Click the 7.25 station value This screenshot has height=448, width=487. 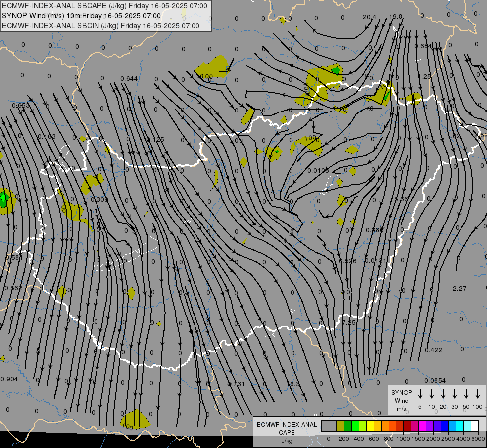tap(349, 323)
